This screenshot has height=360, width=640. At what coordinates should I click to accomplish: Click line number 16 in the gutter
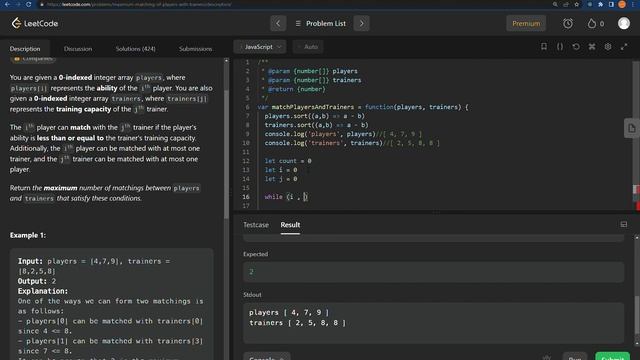[246, 197]
